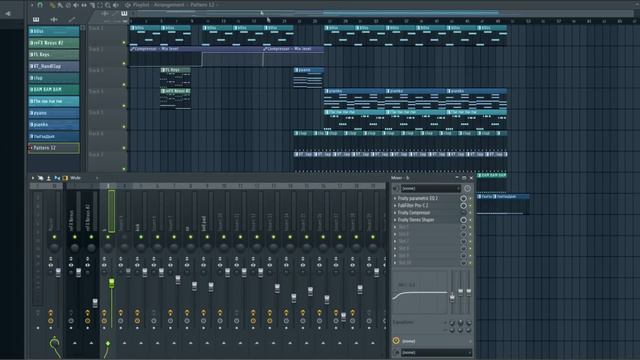The width and height of the screenshot is (640, 360).
Task: Mute the kick mixer track LED
Action: 141,237
